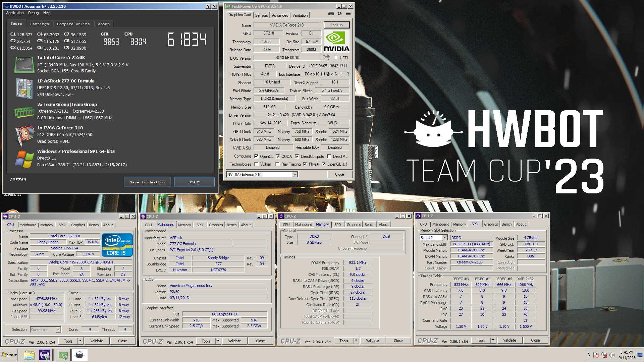Expand Tools dropdown arrow in CPU-Z Memory window
The width and height of the screenshot is (644, 362).
[x=356, y=341]
